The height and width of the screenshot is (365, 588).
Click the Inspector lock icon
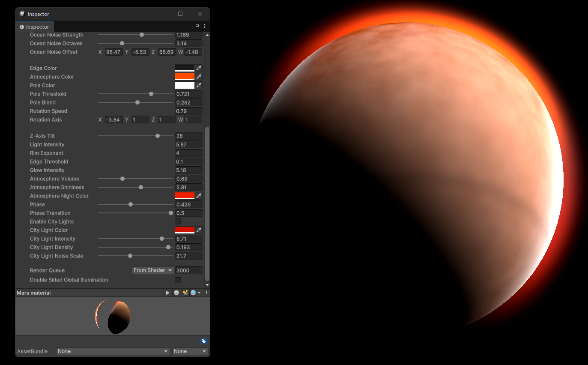(197, 27)
